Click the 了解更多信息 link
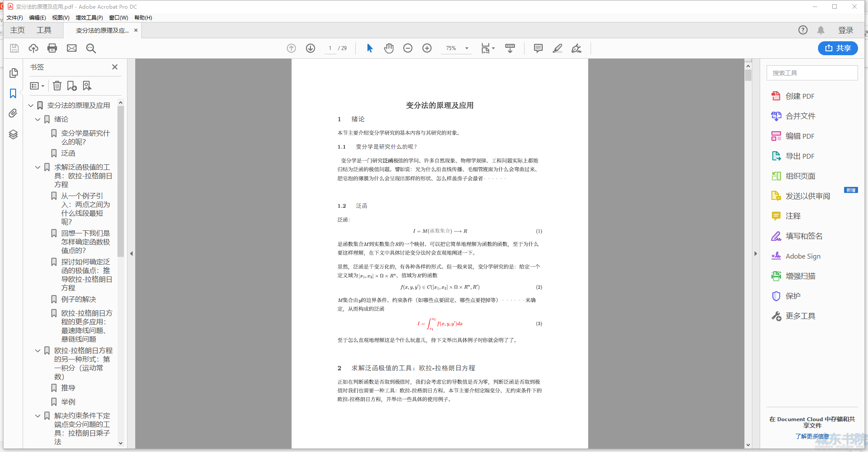This screenshot has width=868, height=452. pos(811,436)
